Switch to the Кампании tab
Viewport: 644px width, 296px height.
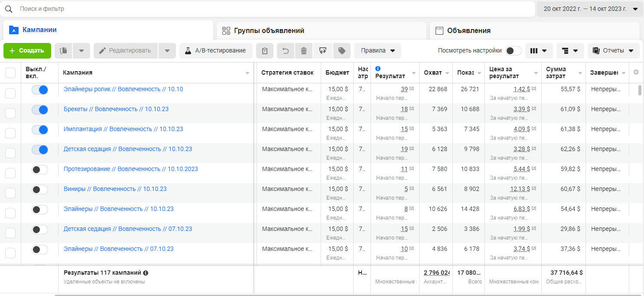pyautogui.click(x=108, y=30)
